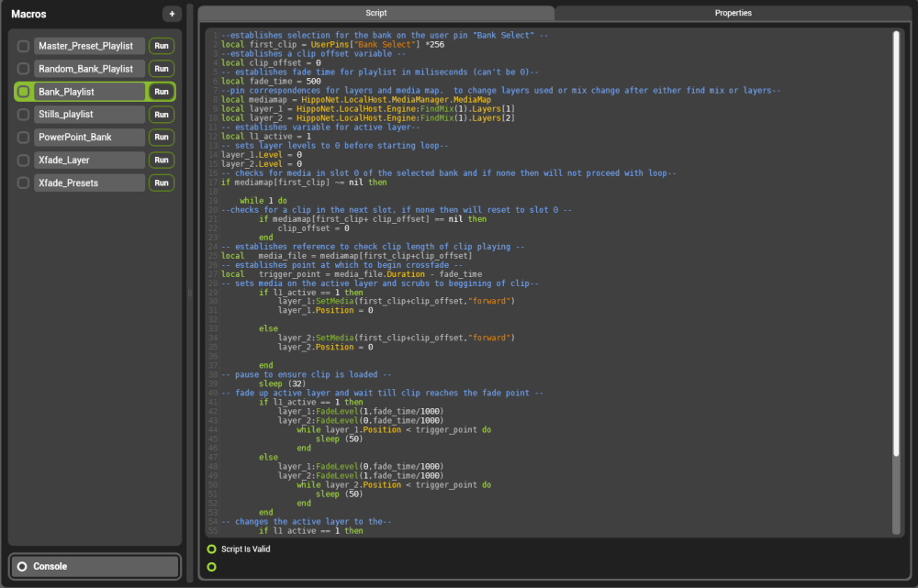Select the Script tab
918x588 pixels.
(x=376, y=13)
